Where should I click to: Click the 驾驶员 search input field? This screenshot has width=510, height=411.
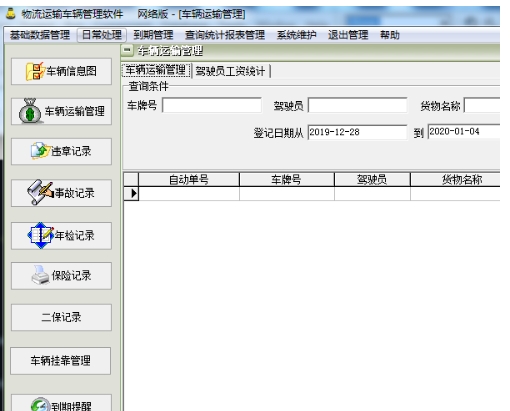click(357, 105)
